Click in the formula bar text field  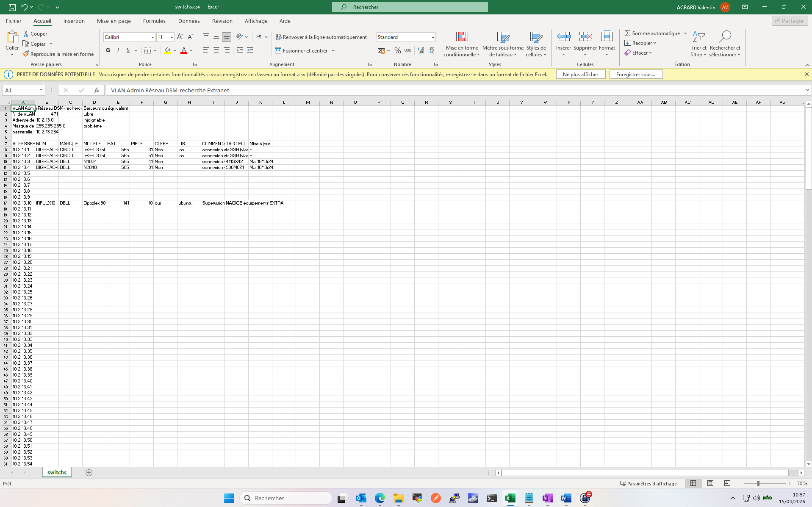tap(424, 90)
